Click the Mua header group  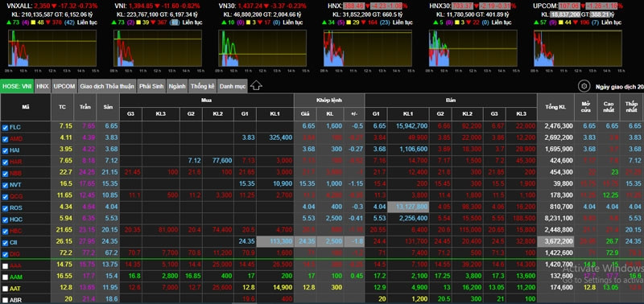tap(206, 100)
